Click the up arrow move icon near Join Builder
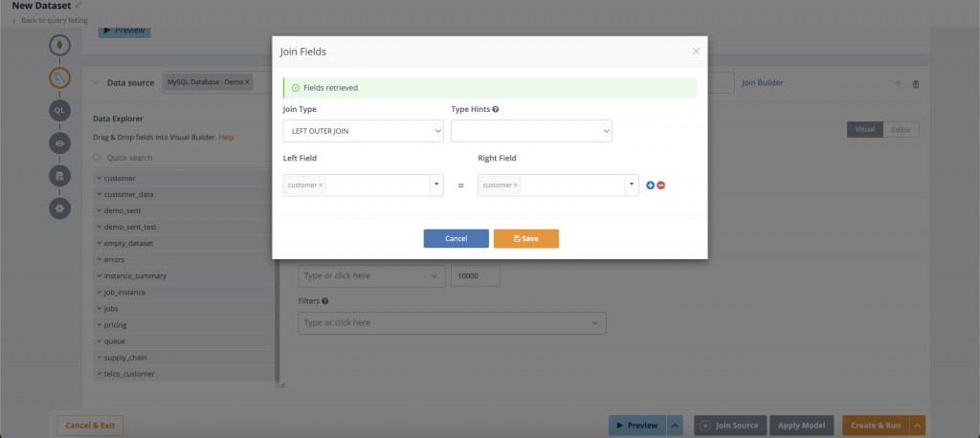This screenshot has width=980, height=438. (x=898, y=84)
